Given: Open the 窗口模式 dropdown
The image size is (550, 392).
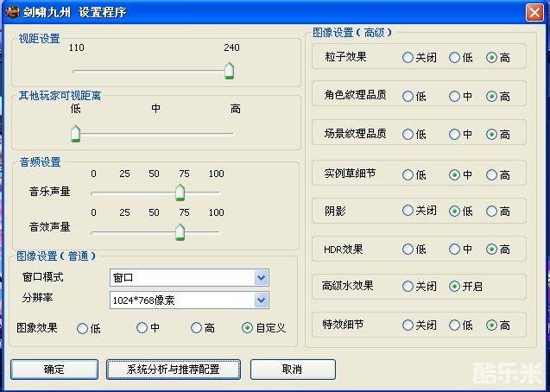Looking at the screenshot, I should [x=261, y=278].
